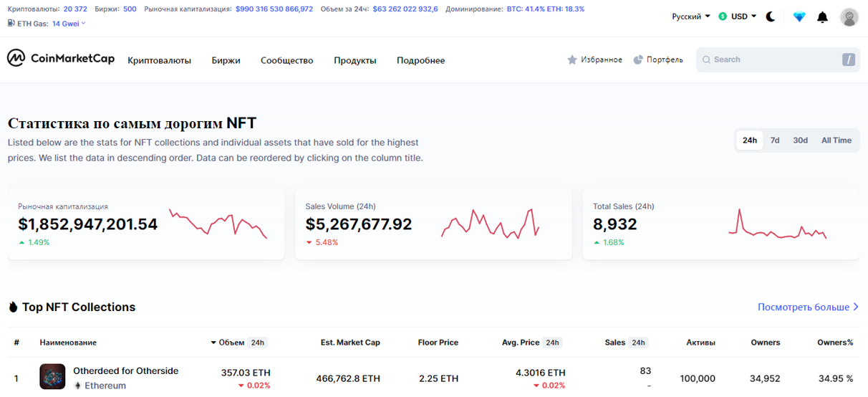Click the slash shortcut key icon
Viewport: 868px width, 397px height.
(849, 59)
